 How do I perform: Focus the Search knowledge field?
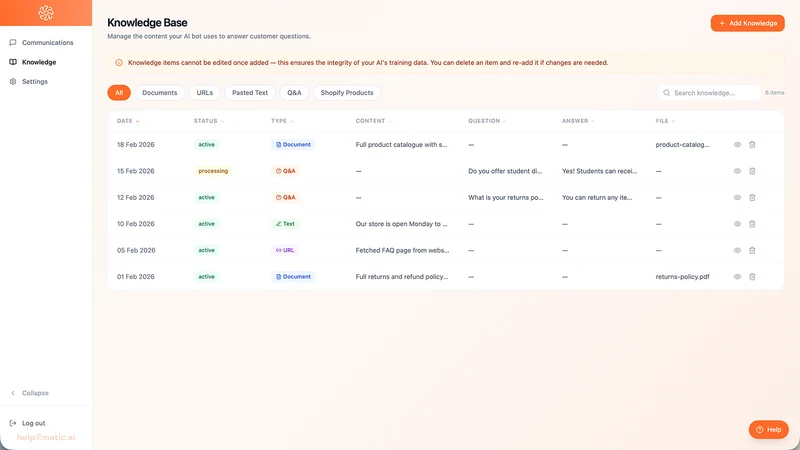(x=709, y=93)
